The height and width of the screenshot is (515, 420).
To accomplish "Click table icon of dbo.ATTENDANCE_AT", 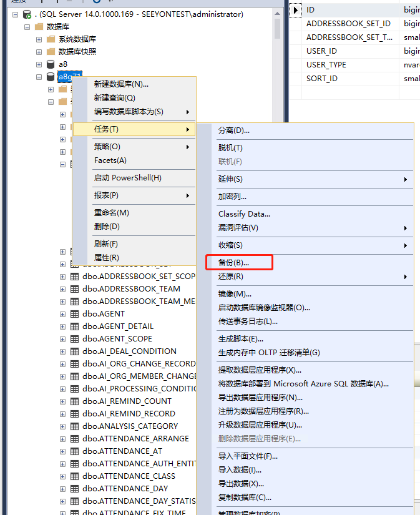I will [x=74, y=451].
